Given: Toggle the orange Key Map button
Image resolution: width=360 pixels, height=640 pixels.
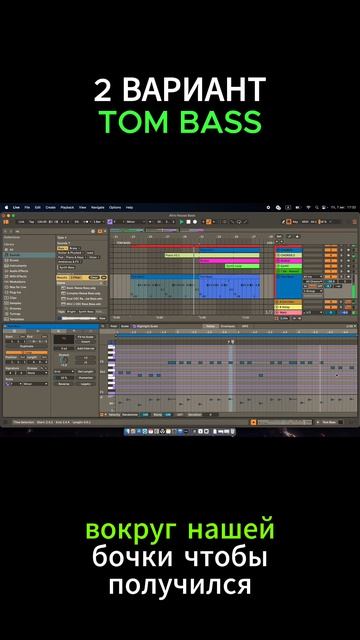Looking at the screenshot, I should [289, 222].
